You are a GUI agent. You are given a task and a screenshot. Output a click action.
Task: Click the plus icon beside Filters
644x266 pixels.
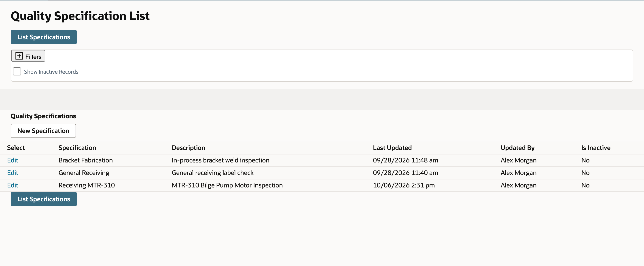[x=19, y=56]
